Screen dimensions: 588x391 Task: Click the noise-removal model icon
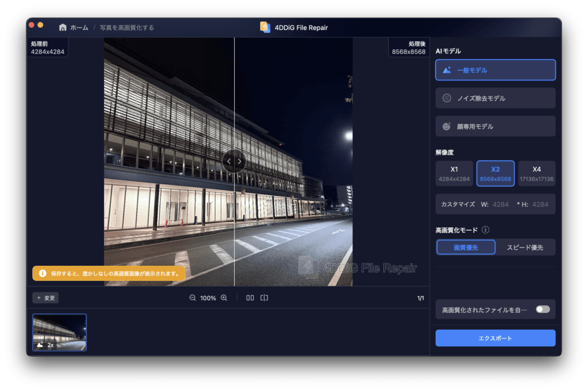click(447, 98)
